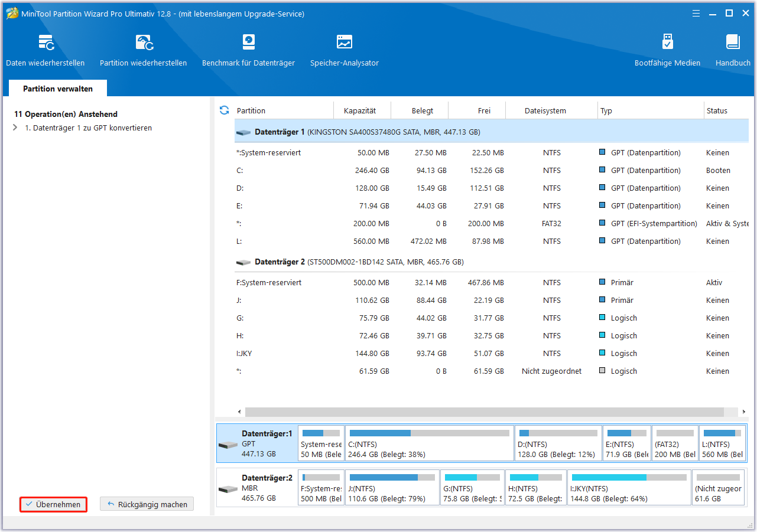This screenshot has width=757, height=532.
Task: Click Booten status of C: partition
Action: (718, 171)
